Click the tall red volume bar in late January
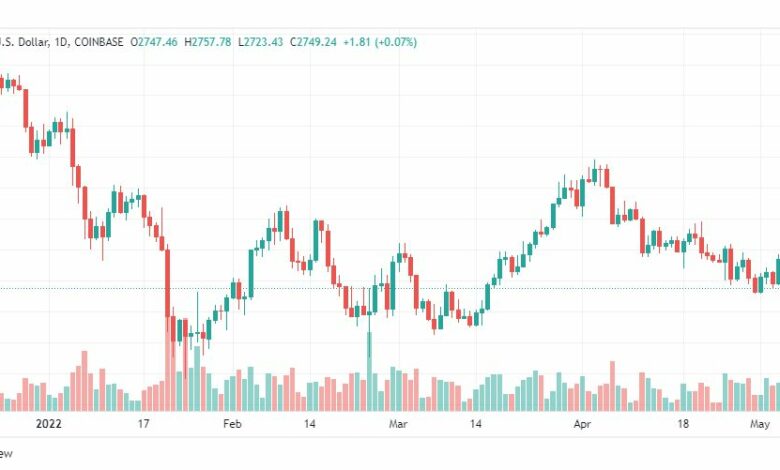780x470 pixels. [168, 363]
